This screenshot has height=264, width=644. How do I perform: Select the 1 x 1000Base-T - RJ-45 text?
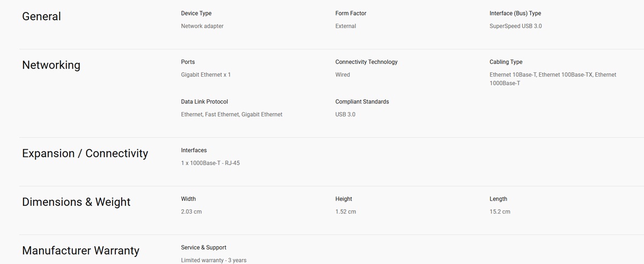click(210, 163)
